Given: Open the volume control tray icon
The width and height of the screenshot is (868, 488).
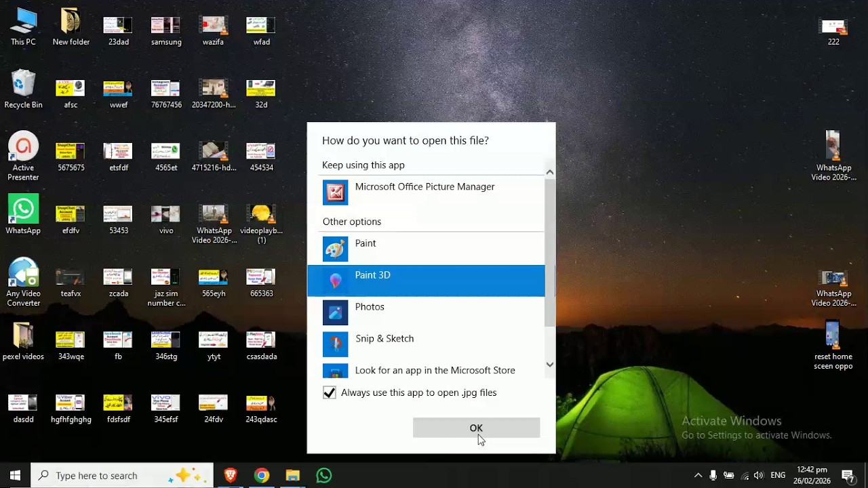Looking at the screenshot, I should pyautogui.click(x=759, y=475).
